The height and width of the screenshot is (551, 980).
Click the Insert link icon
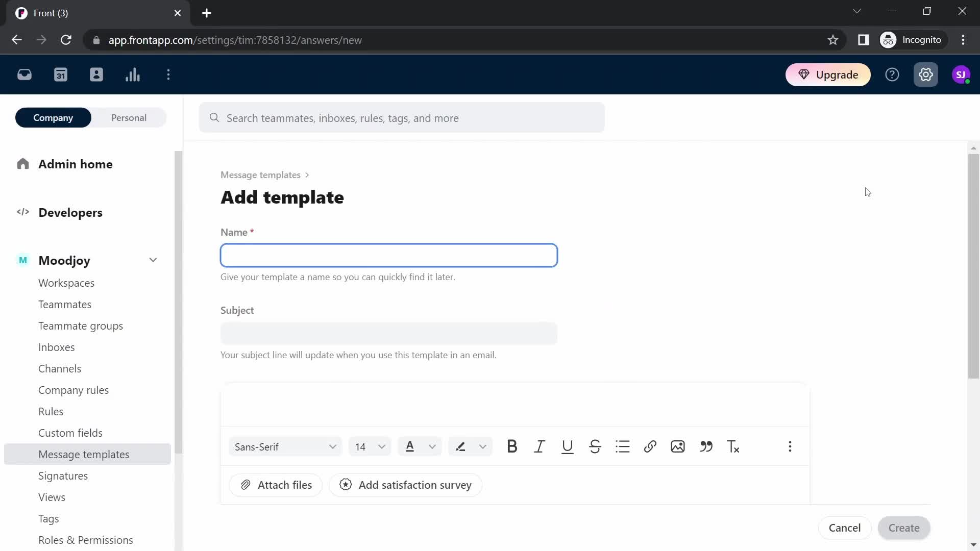[650, 446]
